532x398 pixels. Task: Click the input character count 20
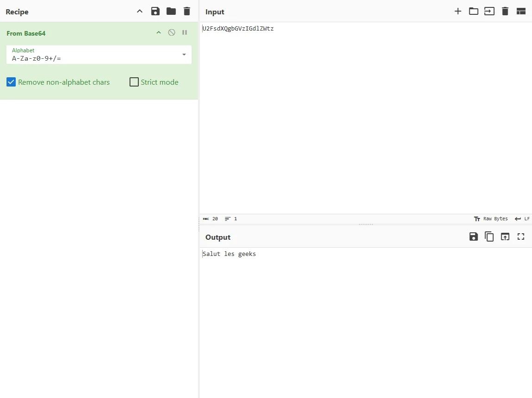(x=210, y=219)
